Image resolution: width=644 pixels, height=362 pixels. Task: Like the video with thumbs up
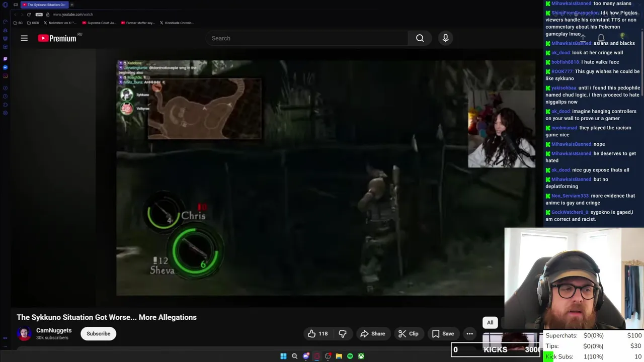(317, 334)
